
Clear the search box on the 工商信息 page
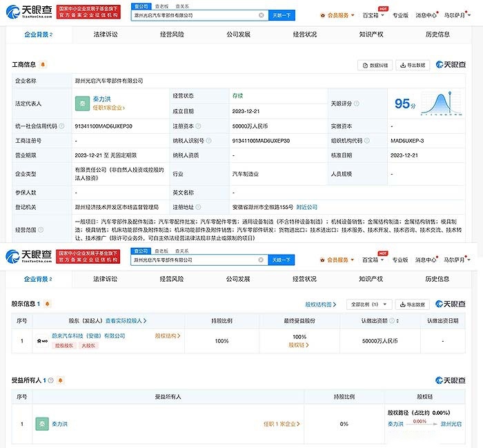coord(262,15)
